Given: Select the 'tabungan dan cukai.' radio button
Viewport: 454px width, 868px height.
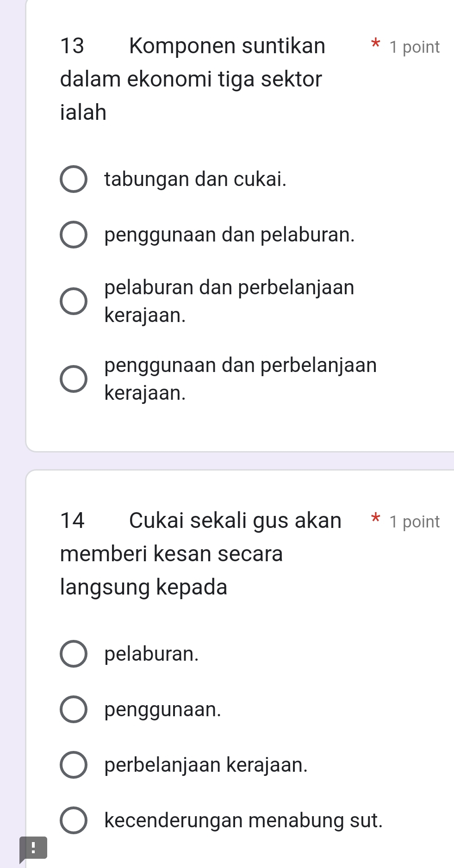Looking at the screenshot, I should coord(73,179).
